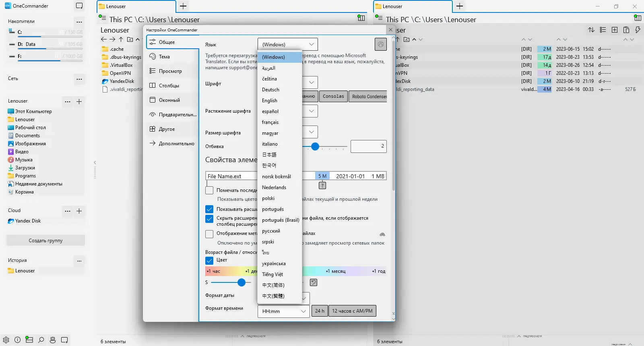The width and height of the screenshot is (644, 346).
Task: Choose English from the language list
Action: (x=279, y=101)
